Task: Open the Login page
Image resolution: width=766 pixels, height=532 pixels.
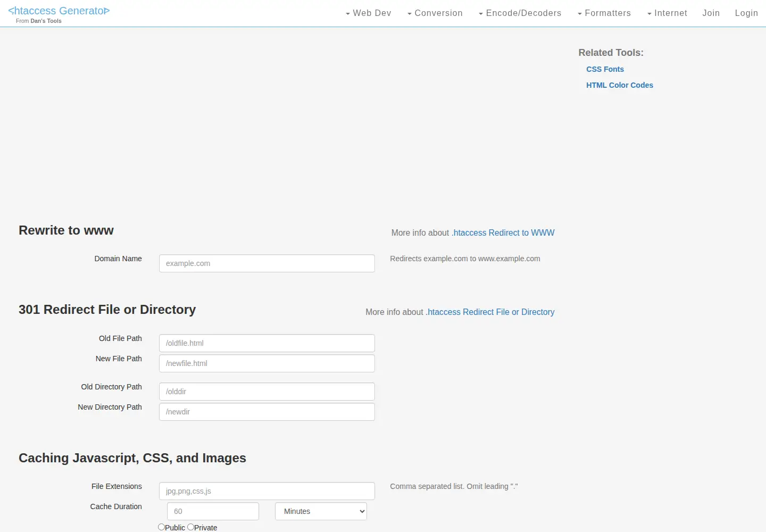Action: [746, 13]
